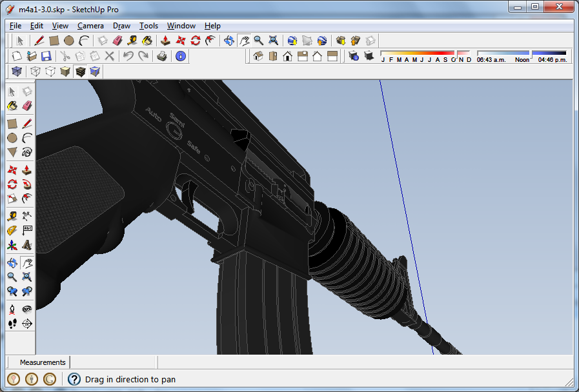Screen dimensions: 579x392
Task: Click the Cut scissors icon
Action: [x=65, y=56]
